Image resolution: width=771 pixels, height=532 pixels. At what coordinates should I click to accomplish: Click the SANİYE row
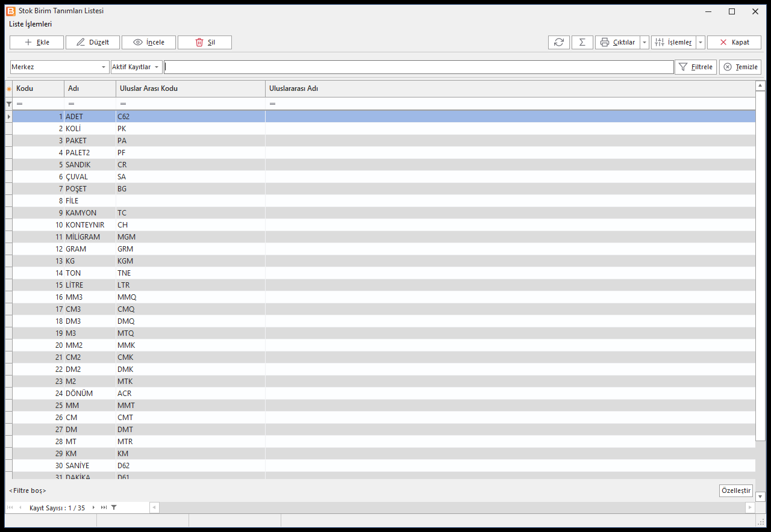(x=384, y=465)
